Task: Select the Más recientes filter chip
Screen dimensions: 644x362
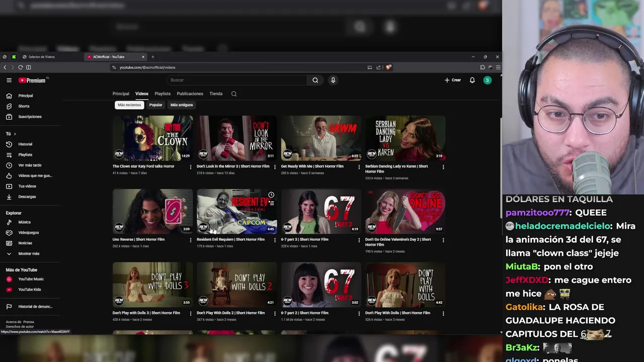Action: coord(129,105)
